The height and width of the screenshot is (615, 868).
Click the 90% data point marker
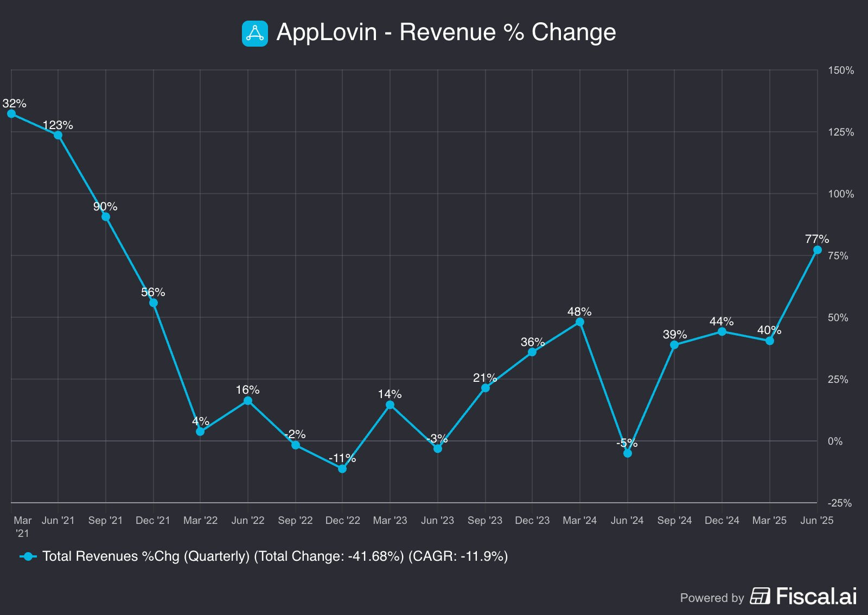pyautogui.click(x=106, y=217)
